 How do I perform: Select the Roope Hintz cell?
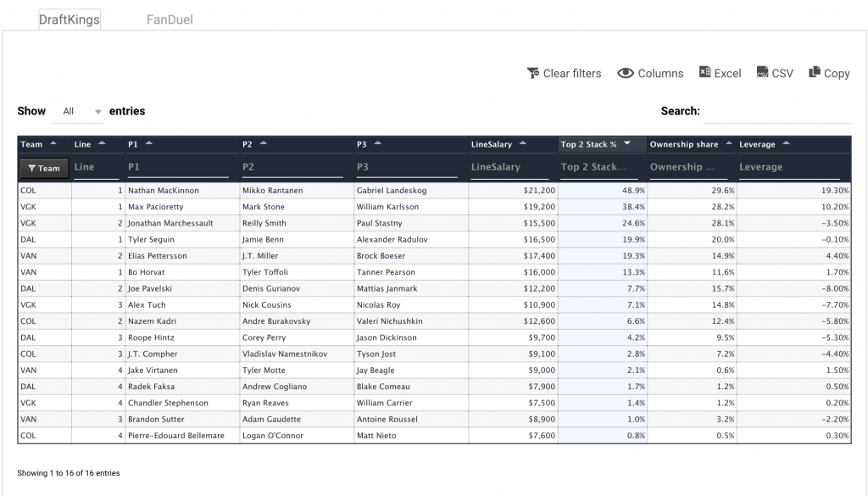coord(182,337)
